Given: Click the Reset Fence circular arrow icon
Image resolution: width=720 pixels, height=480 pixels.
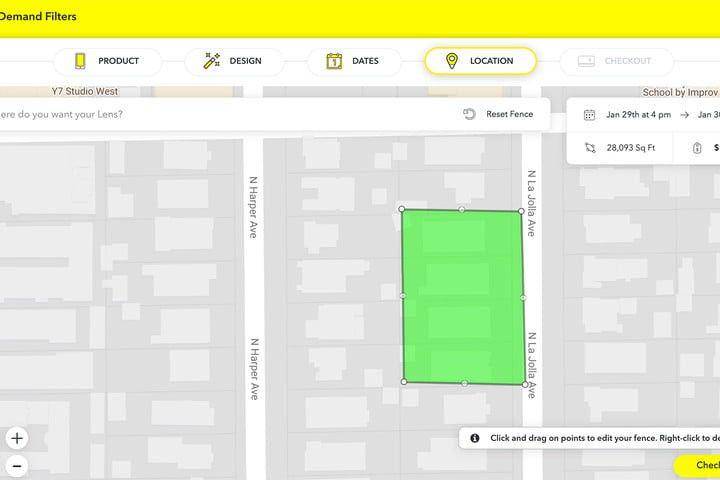Looking at the screenshot, I should (x=469, y=114).
